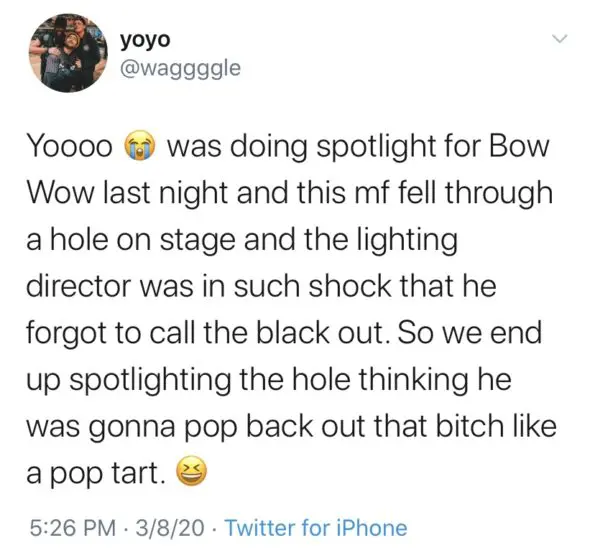Image resolution: width=595 pixels, height=553 pixels.
Task: Click the word Yoooo in tweet
Action: [70, 147]
